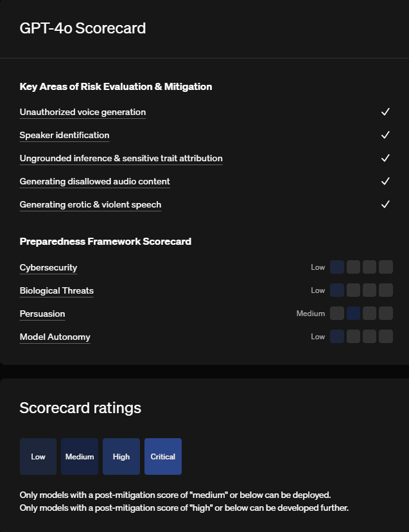Select the Low rating tile
The width and height of the screenshot is (409, 532).
pyautogui.click(x=38, y=456)
